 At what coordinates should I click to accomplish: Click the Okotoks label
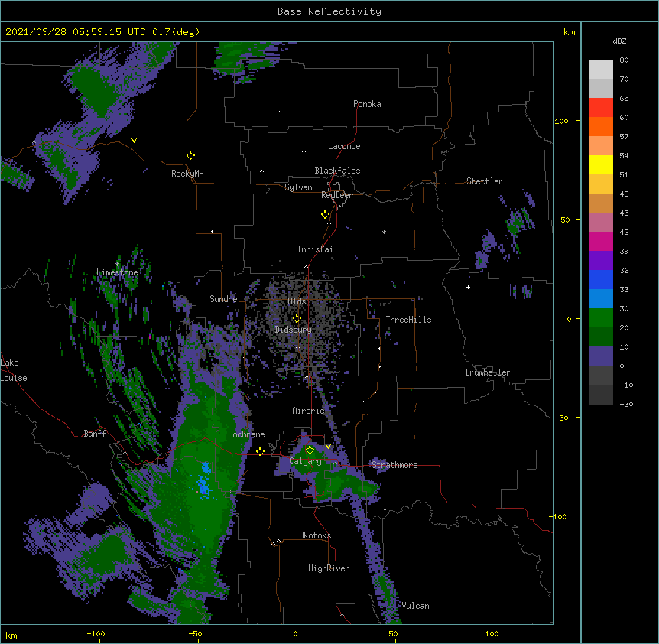(315, 535)
